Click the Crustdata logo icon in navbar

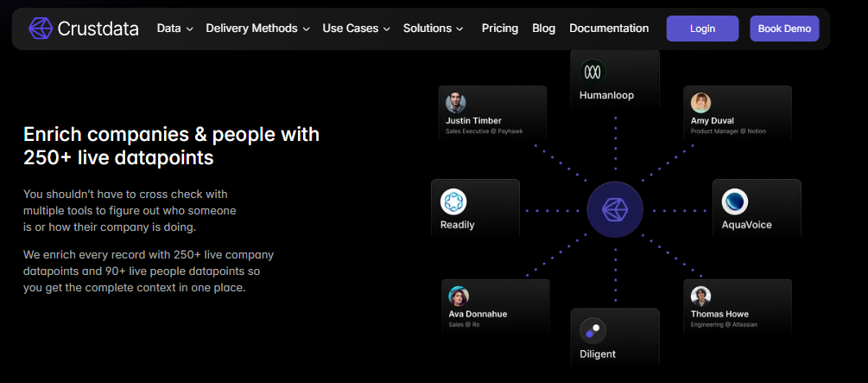click(x=41, y=29)
